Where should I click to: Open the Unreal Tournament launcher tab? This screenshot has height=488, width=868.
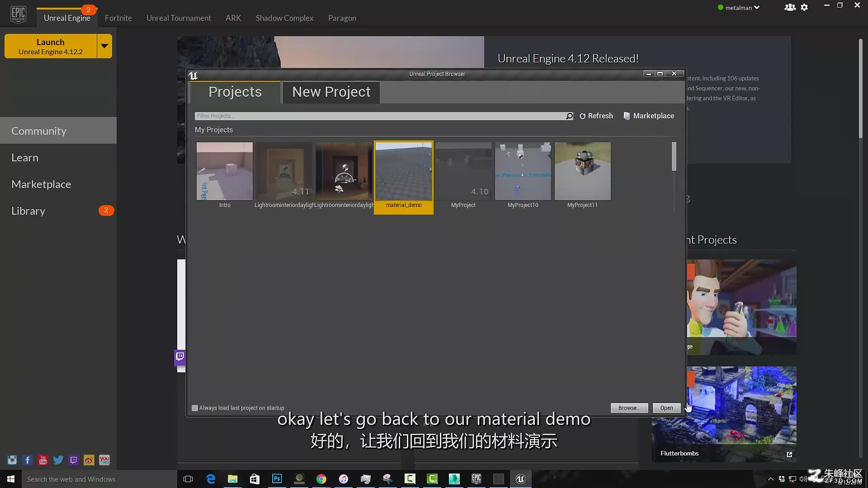(179, 18)
